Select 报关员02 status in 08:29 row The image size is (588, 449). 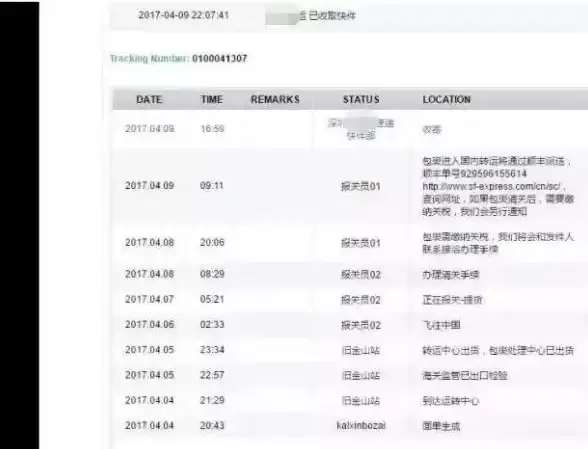click(x=361, y=275)
